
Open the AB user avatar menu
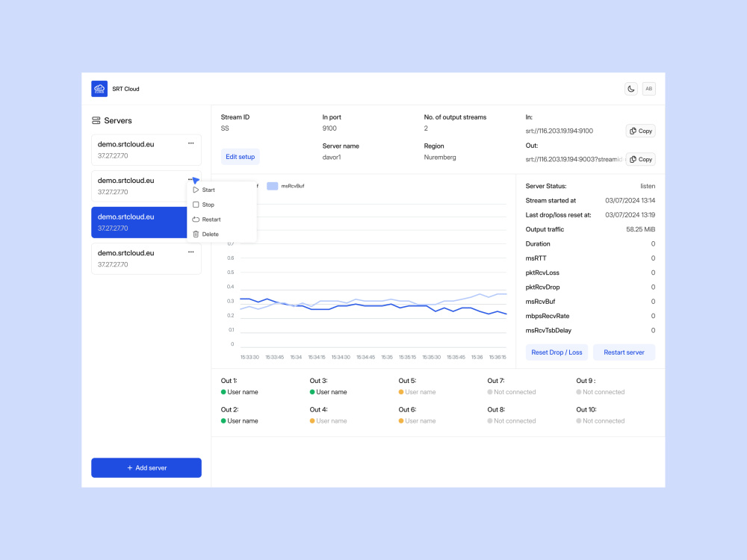click(648, 89)
